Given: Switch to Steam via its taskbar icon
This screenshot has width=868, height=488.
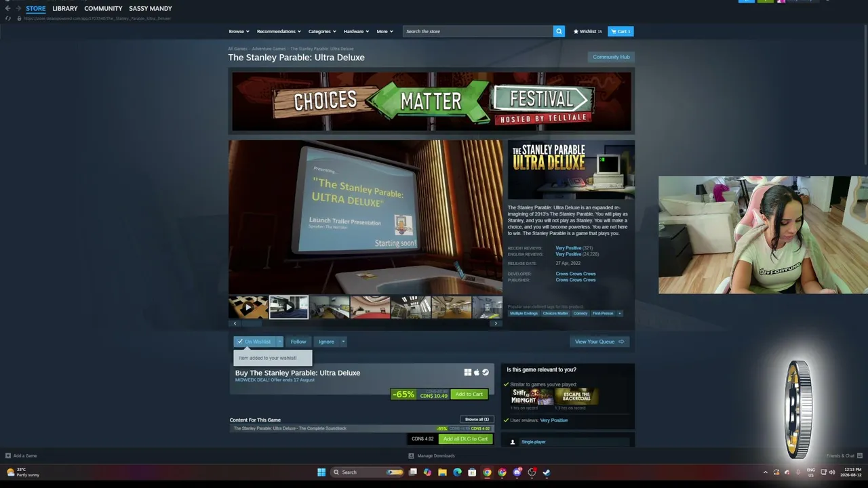Looking at the screenshot, I should [x=547, y=472].
